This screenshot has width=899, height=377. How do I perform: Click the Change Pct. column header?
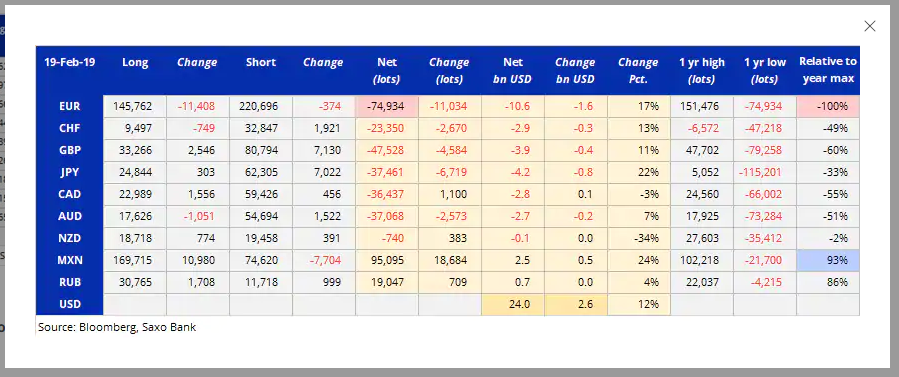coord(638,70)
